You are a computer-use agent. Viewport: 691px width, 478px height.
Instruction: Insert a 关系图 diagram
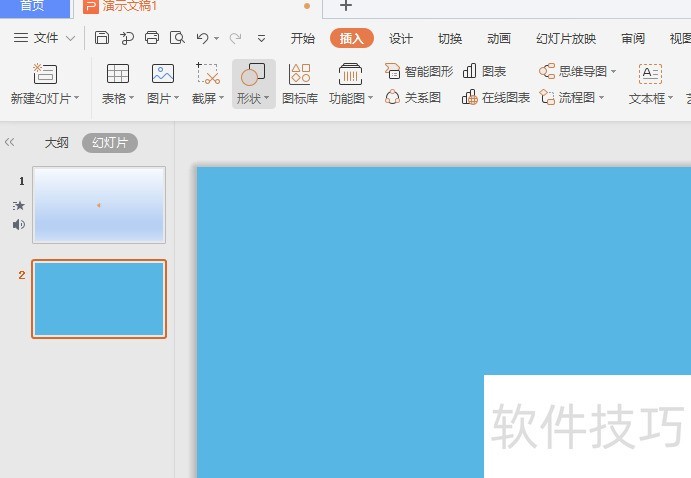(x=412, y=97)
